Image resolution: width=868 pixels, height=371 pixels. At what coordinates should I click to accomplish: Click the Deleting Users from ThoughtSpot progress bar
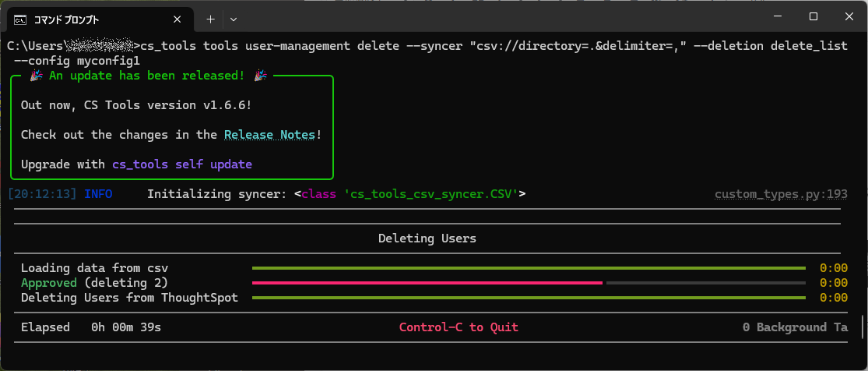[x=529, y=298]
